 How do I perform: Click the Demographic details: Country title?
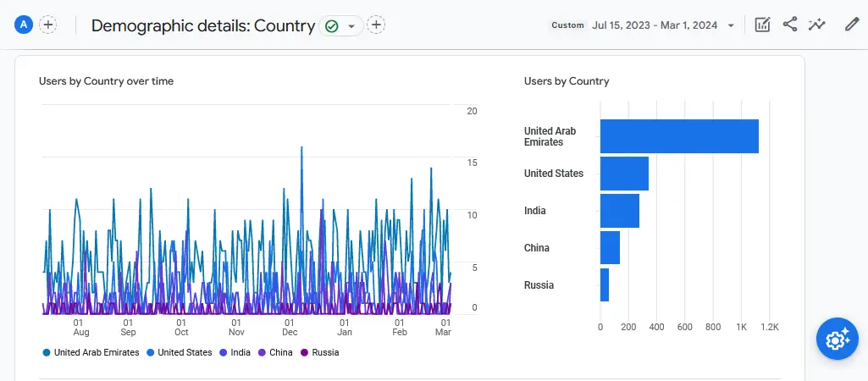(x=202, y=25)
